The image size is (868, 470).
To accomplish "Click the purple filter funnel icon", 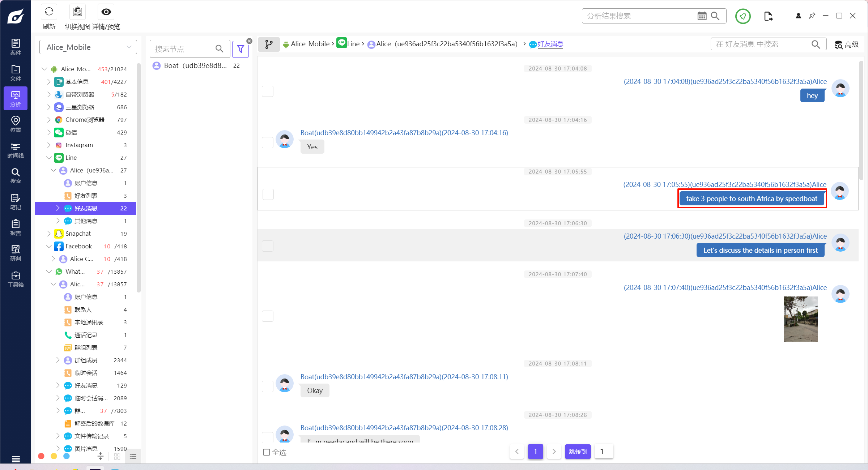I will point(241,49).
